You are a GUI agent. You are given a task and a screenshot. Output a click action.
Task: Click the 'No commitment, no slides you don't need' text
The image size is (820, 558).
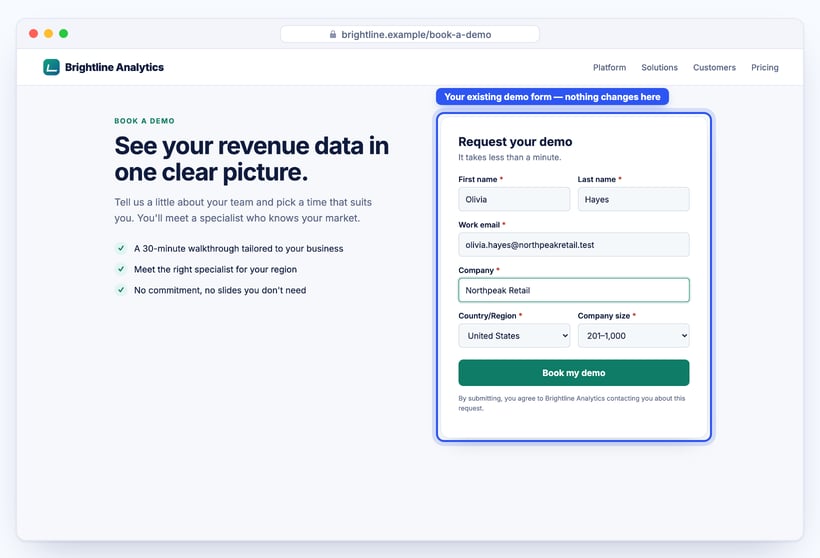pyautogui.click(x=220, y=290)
